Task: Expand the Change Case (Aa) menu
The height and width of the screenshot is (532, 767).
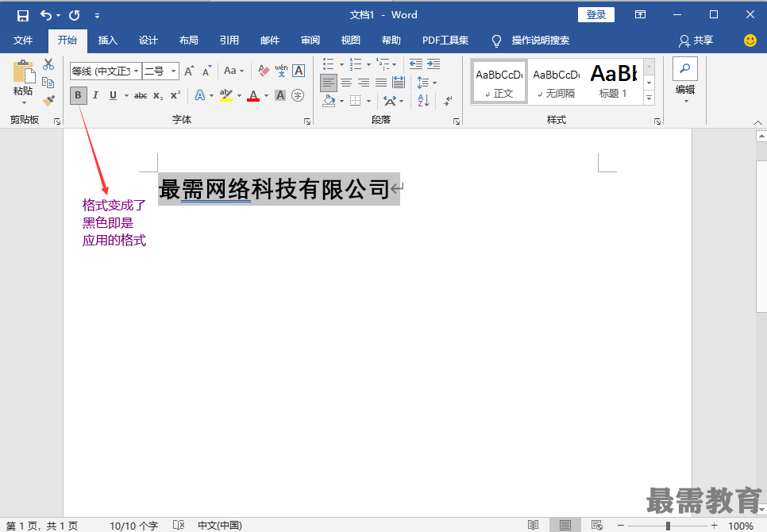Action: click(x=233, y=71)
